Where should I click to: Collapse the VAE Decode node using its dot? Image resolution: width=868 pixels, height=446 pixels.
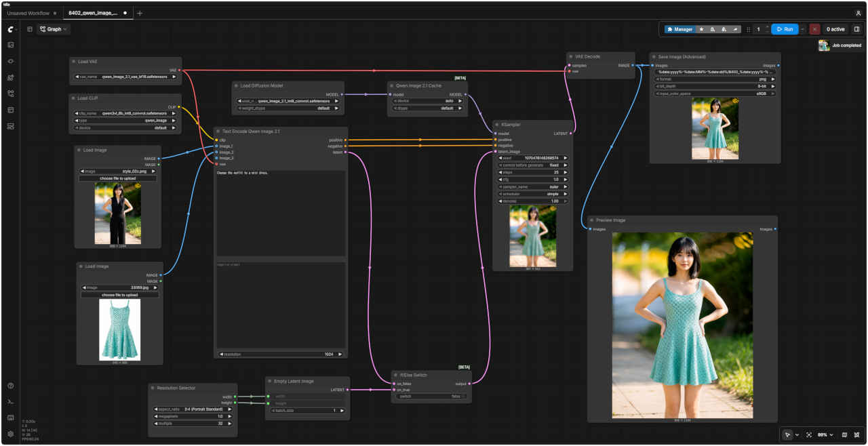pyautogui.click(x=571, y=57)
